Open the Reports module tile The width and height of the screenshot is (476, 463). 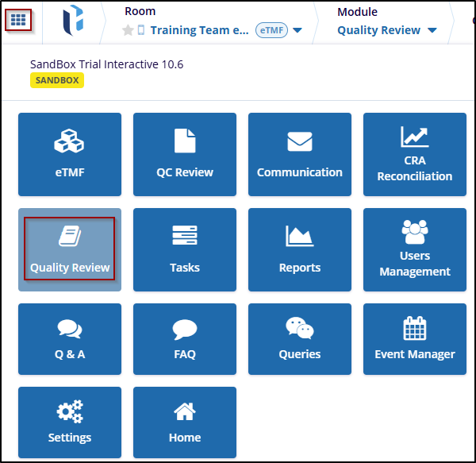[300, 249]
